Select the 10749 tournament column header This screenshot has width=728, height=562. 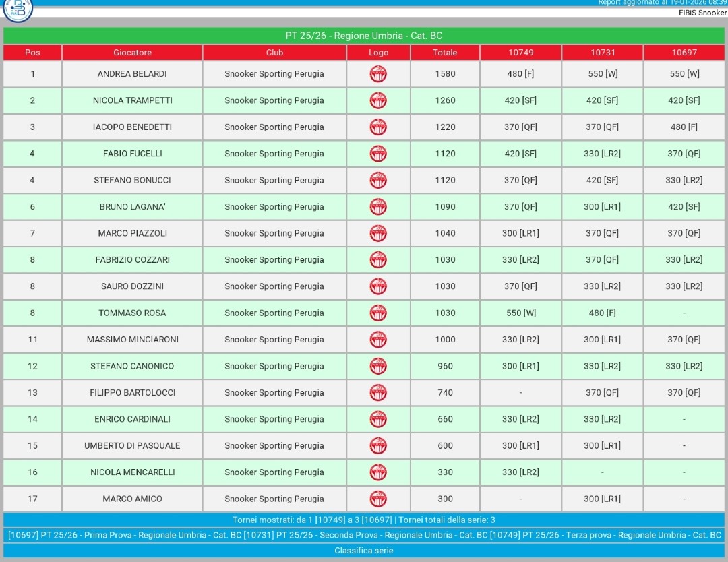520,53
